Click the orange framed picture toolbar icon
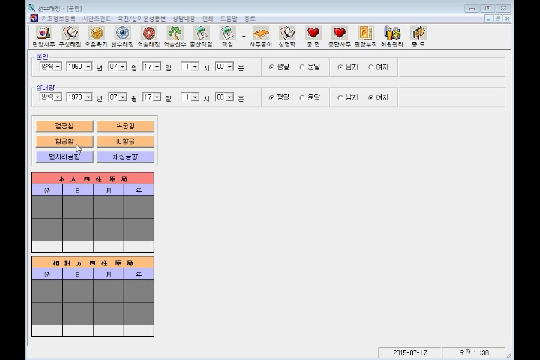Viewport: 540px width, 360px height. point(365,36)
